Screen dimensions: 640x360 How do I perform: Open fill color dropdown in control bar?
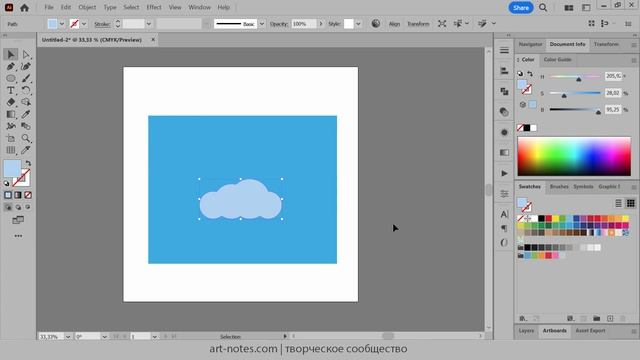62,24
